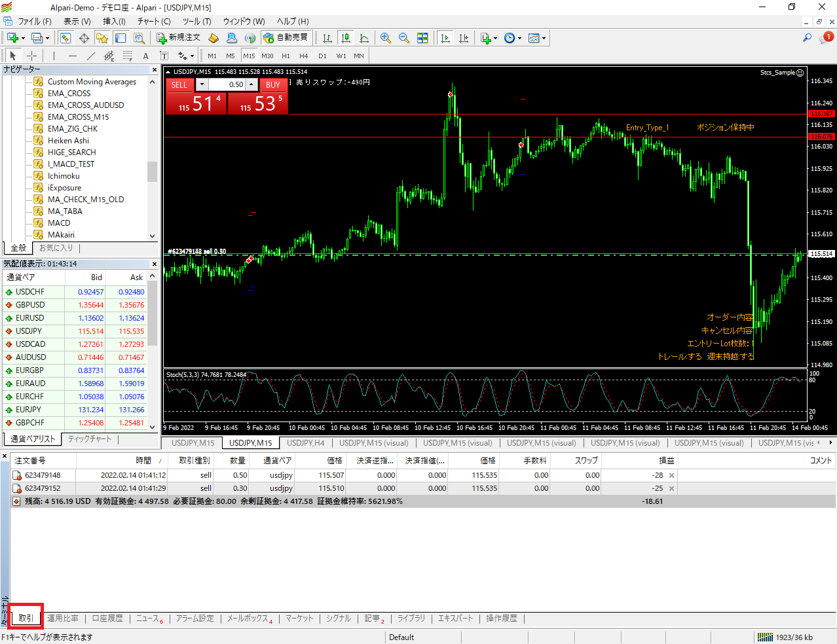This screenshot has width=837, height=644.
Task: Select the crosshair cursor tool
Action: 31,56
